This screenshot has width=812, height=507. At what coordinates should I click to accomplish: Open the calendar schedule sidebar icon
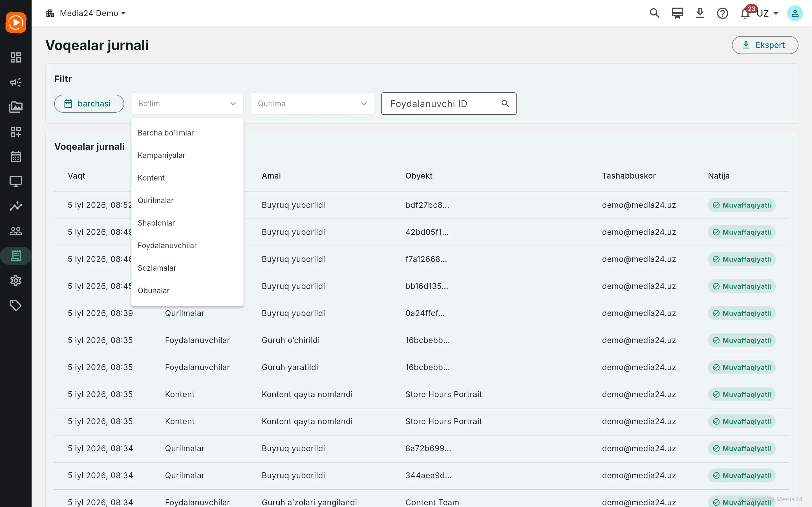pyautogui.click(x=16, y=156)
